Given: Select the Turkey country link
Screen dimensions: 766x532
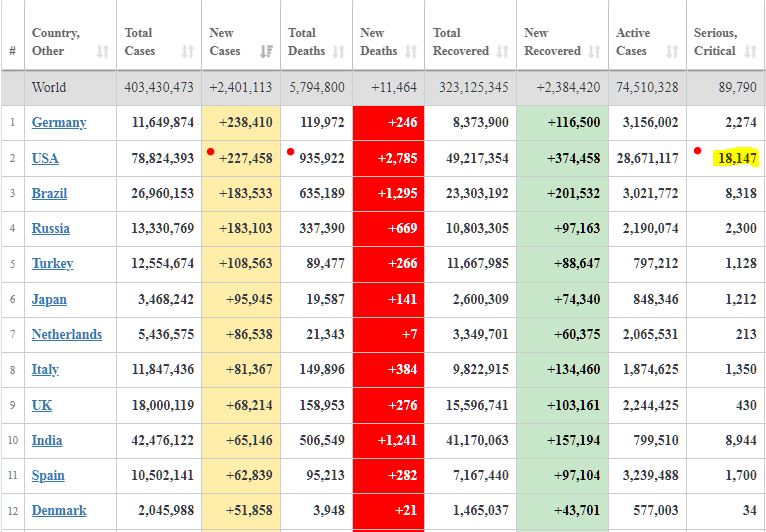Looking at the screenshot, I should click(x=52, y=263).
